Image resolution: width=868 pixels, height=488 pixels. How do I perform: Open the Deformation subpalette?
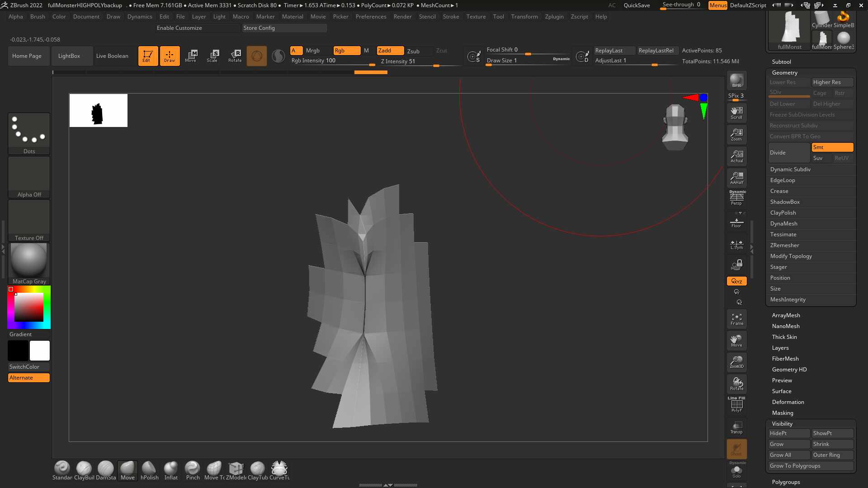788,402
